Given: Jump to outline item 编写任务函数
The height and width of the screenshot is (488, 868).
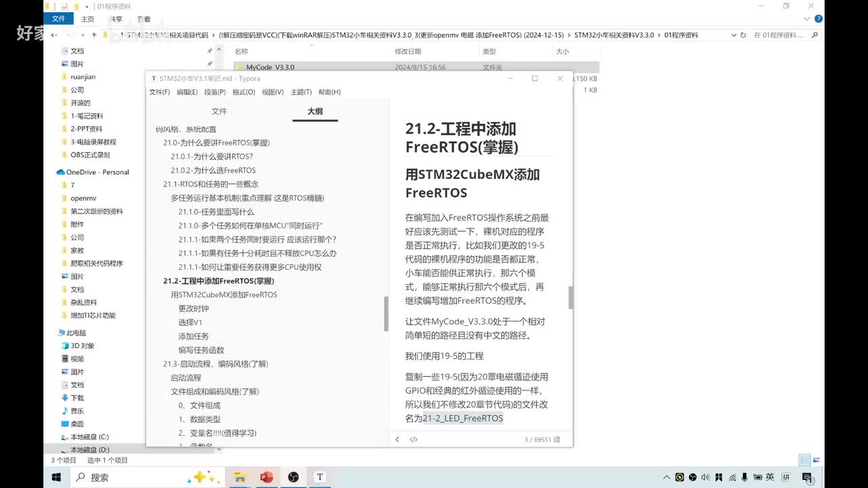Looking at the screenshot, I should coord(201,350).
